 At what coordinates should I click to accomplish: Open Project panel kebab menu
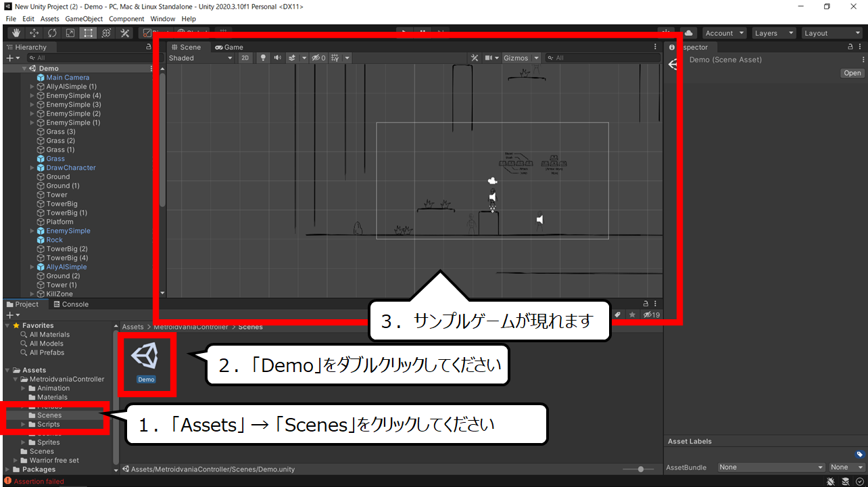(655, 304)
